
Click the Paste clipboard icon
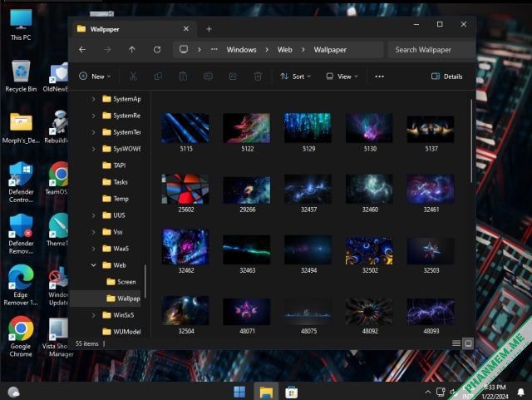[183, 77]
